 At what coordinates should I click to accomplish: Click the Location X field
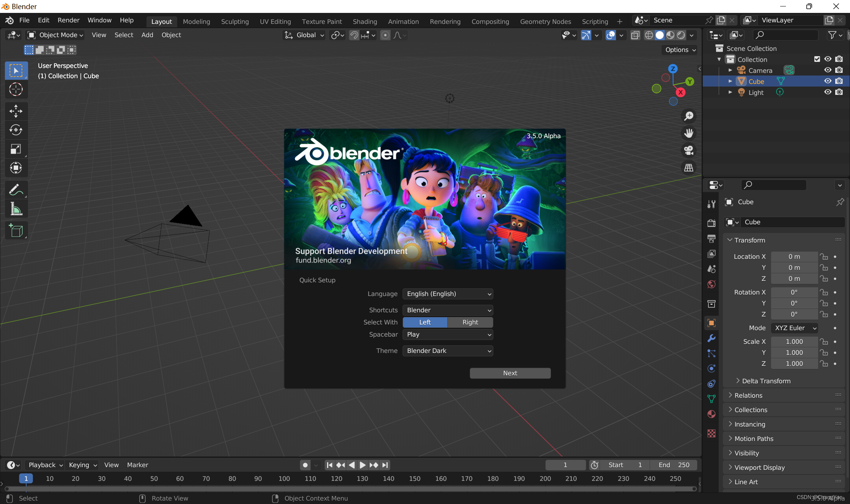(x=794, y=257)
